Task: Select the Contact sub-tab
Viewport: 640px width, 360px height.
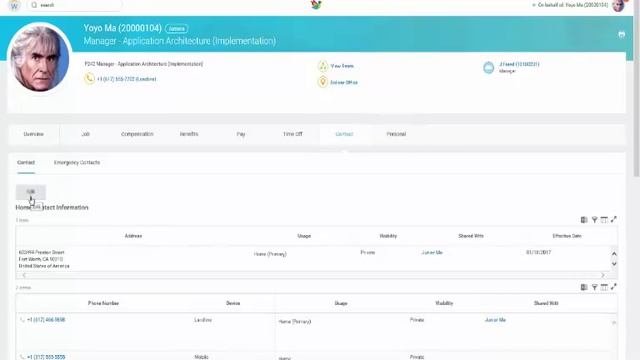Action: tap(26, 163)
